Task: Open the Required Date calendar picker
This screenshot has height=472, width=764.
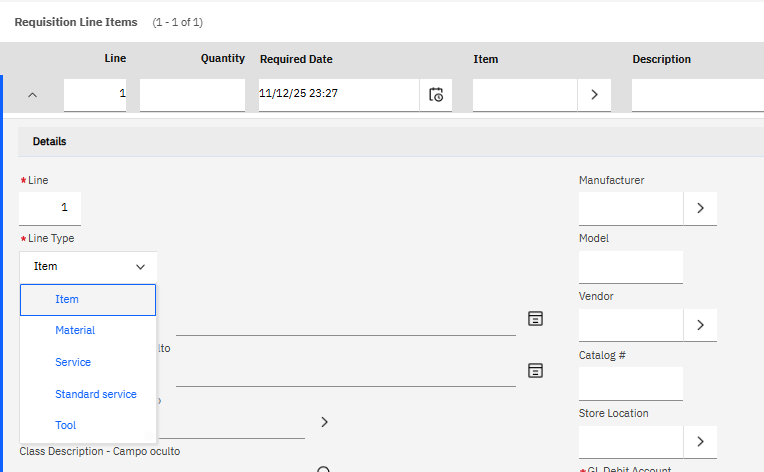Action: (x=435, y=95)
